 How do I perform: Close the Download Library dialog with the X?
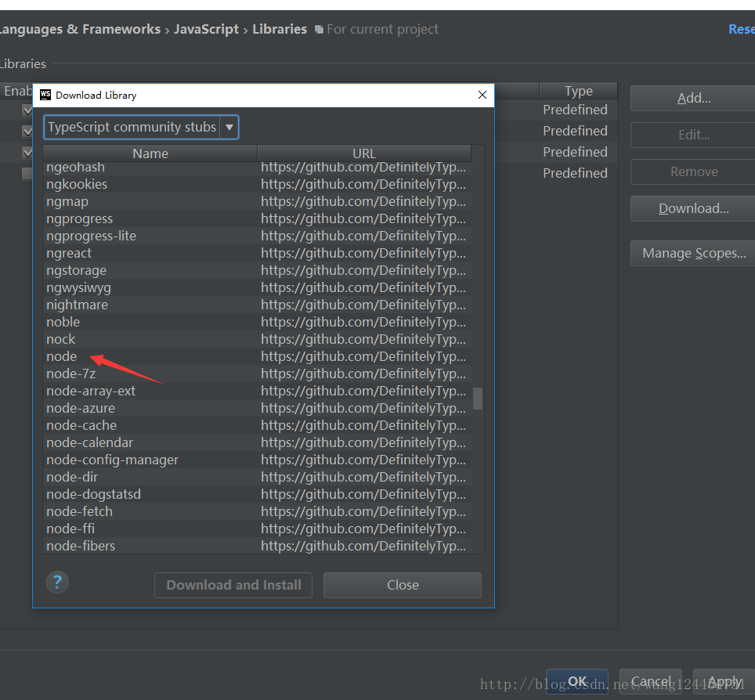482,95
